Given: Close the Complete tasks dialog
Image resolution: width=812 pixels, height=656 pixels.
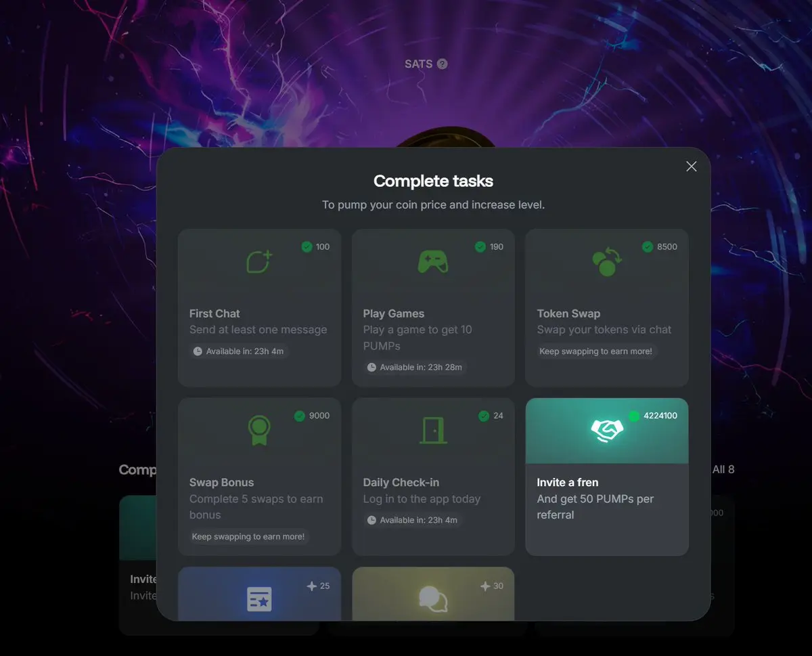Looking at the screenshot, I should coord(691,167).
